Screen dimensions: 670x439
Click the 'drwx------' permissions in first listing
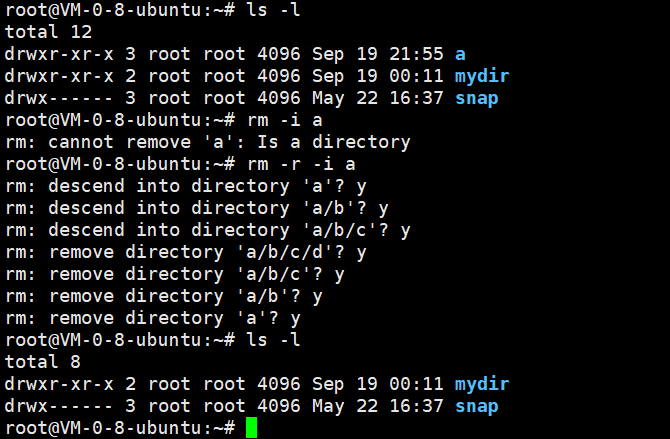pos(59,98)
